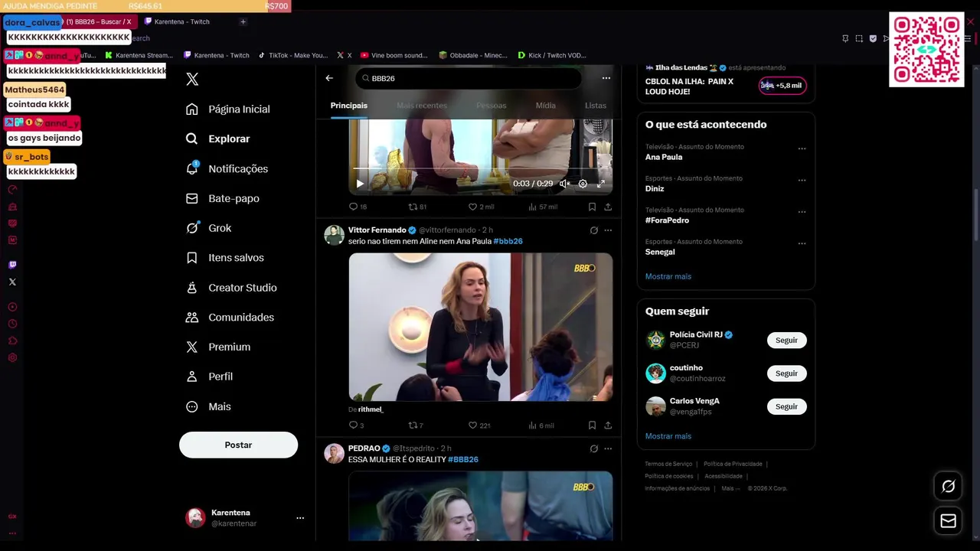The image size is (980, 551).
Task: Open a new browser tab
Action: 243,21
